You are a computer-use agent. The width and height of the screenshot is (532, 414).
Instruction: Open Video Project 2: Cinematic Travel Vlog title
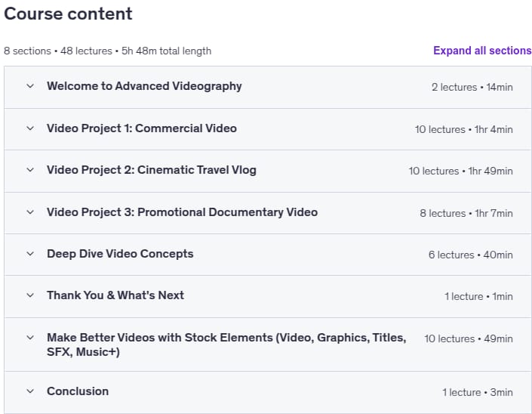[152, 170]
